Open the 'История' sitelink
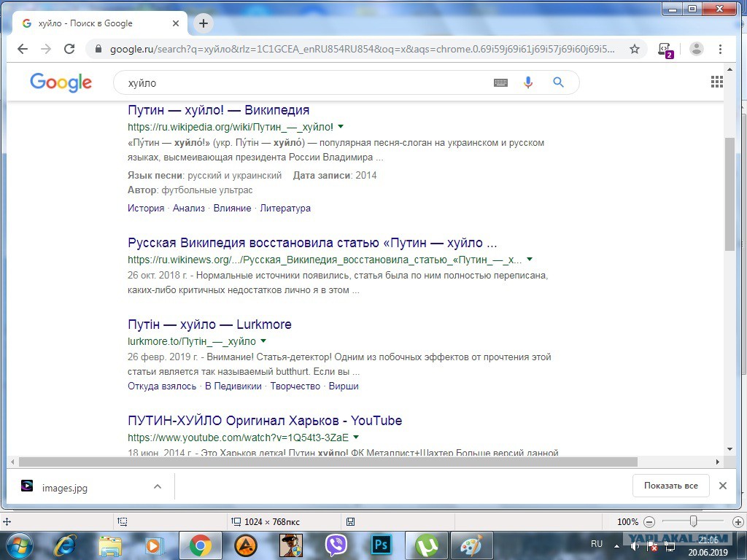 (x=146, y=208)
